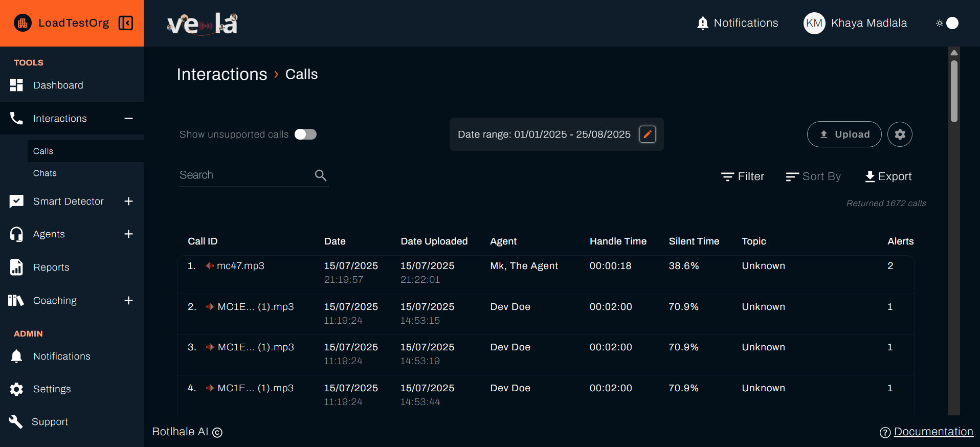Viewport: 980px width, 447px height.
Task: Go to the Dashboard menu item
Action: pyautogui.click(x=58, y=85)
